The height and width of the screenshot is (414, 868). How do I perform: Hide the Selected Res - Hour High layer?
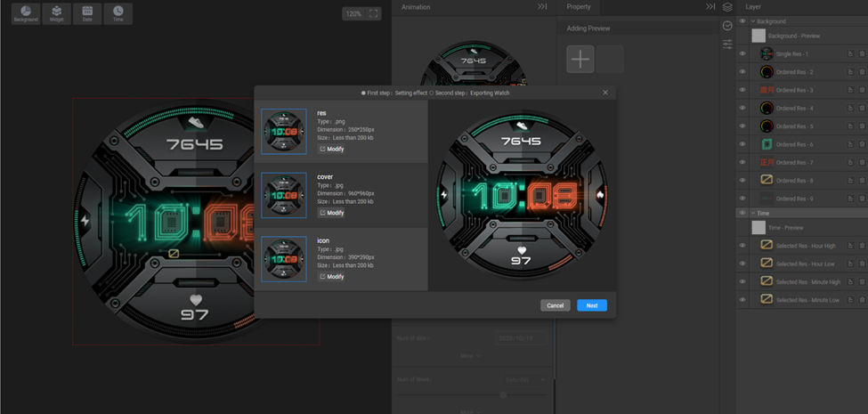[x=742, y=246]
